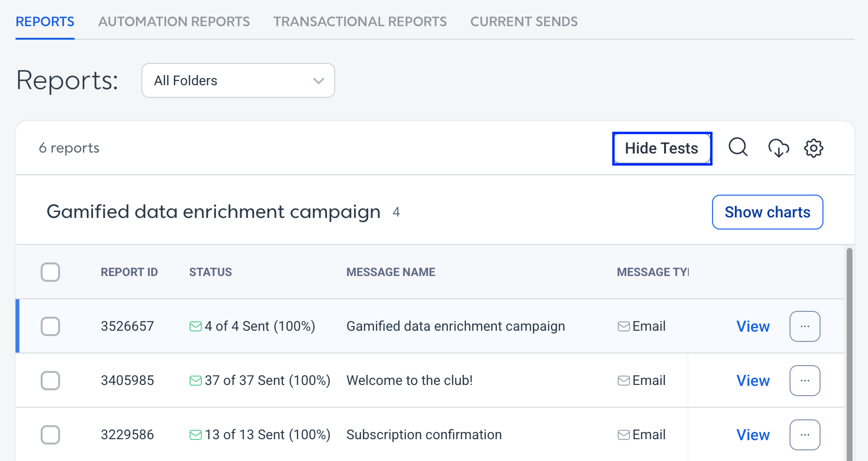Check the box for report 3526657
Screen dimensions: 868x461
tap(50, 326)
